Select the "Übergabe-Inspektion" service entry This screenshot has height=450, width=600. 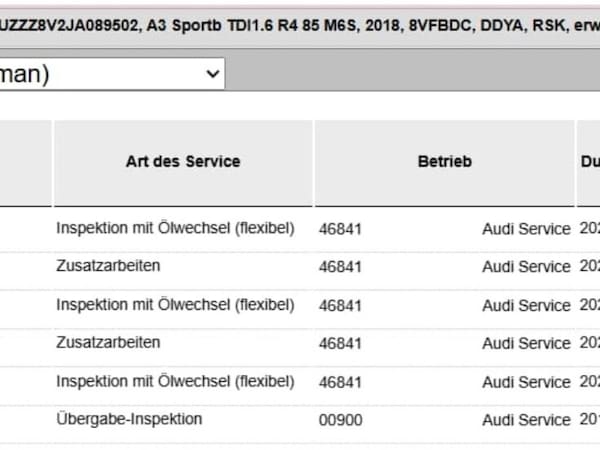(x=129, y=419)
